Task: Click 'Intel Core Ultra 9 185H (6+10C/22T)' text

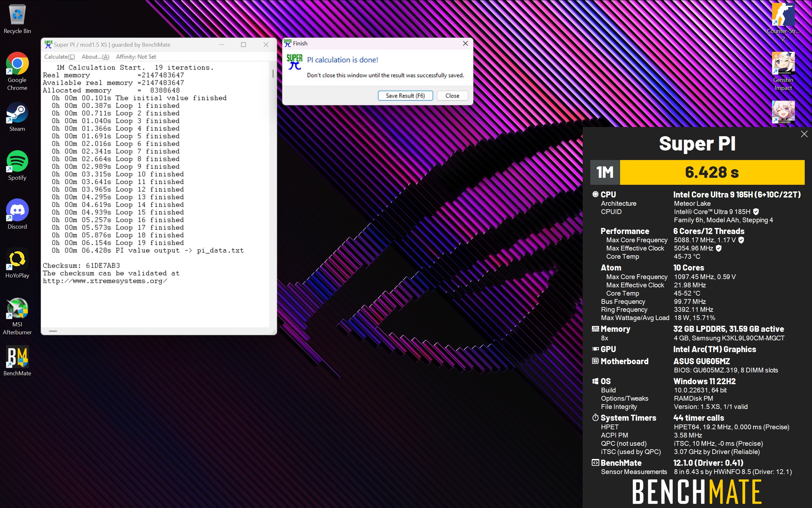Action: click(x=737, y=195)
